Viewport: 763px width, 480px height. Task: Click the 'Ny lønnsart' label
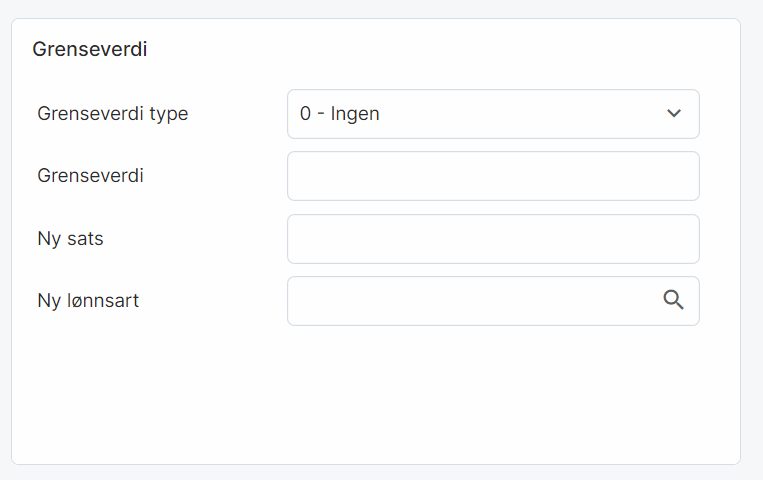(88, 300)
